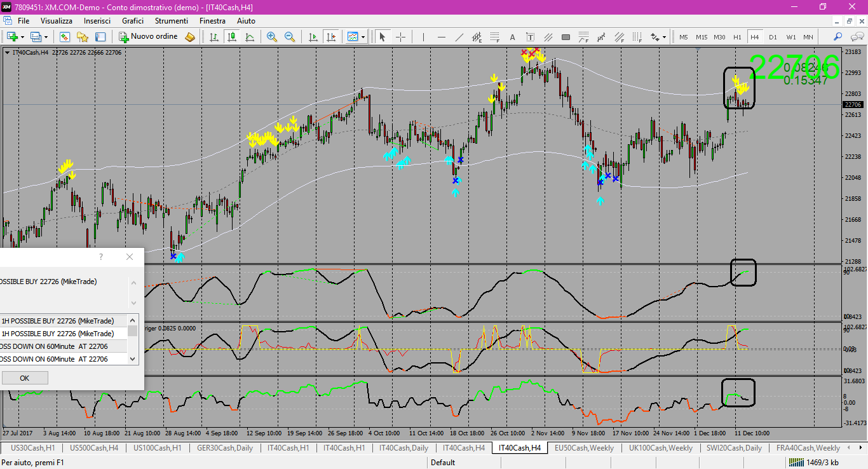Click the 'Default' profile status bar entry
Screen dimensions: 868x469
pyautogui.click(x=443, y=463)
